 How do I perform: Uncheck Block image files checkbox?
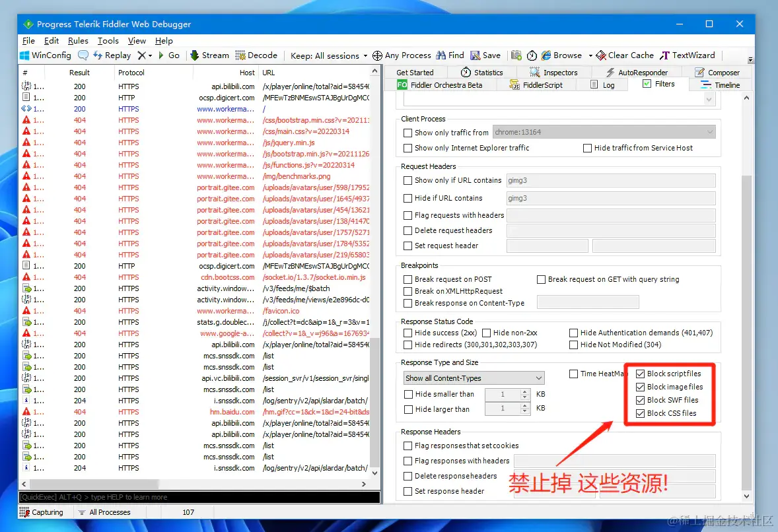pos(640,387)
